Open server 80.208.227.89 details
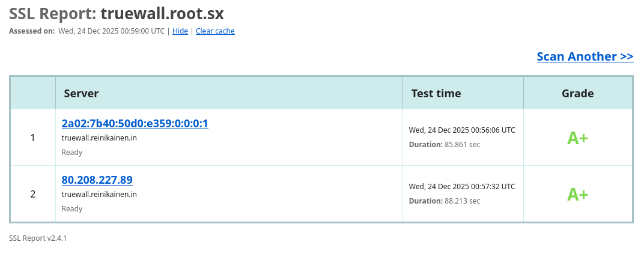 tap(97, 180)
